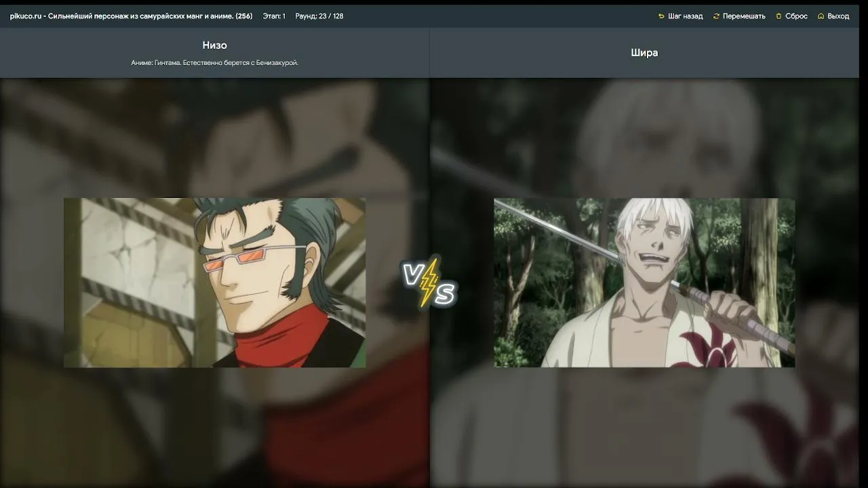The width and height of the screenshot is (868, 488).
Task: Open the pikuco.ru tournament title link
Action: [131, 16]
